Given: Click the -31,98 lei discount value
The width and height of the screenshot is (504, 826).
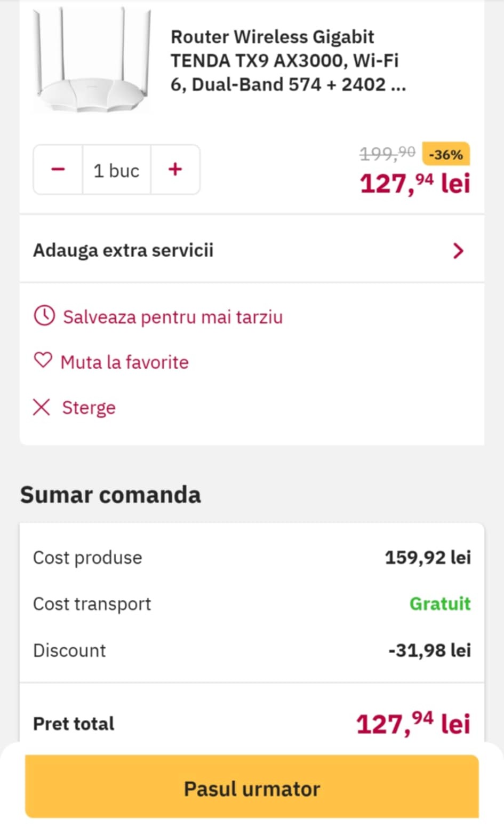Looking at the screenshot, I should pos(429,650).
